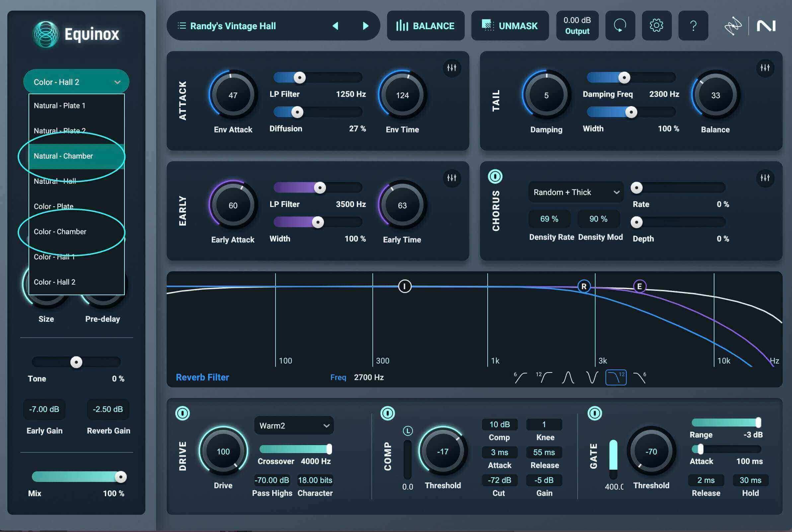Click the Freq 2700 Hz value
This screenshot has height=532, width=792.
click(369, 377)
